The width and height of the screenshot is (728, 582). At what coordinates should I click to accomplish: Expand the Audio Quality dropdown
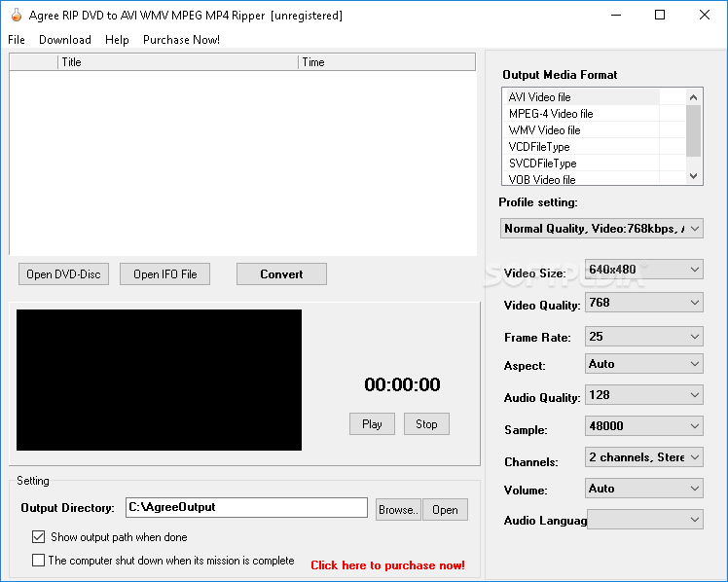pyautogui.click(x=695, y=395)
